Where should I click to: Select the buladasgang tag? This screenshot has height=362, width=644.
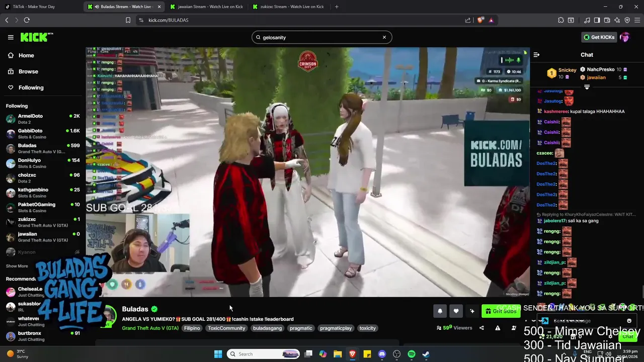[267, 328]
